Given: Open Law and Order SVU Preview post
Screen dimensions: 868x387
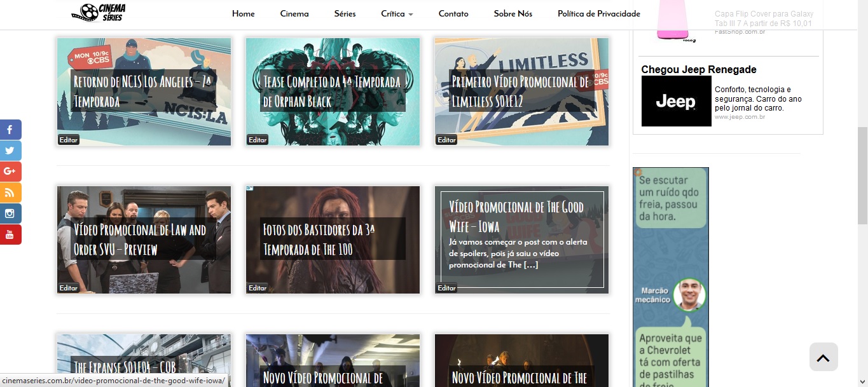Looking at the screenshot, I should (x=140, y=239).
